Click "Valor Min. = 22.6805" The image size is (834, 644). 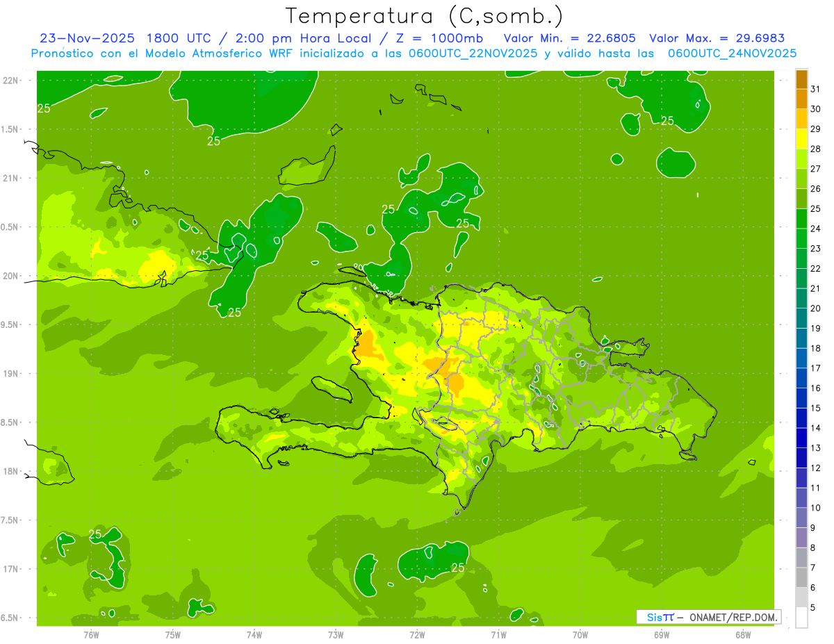570,38
